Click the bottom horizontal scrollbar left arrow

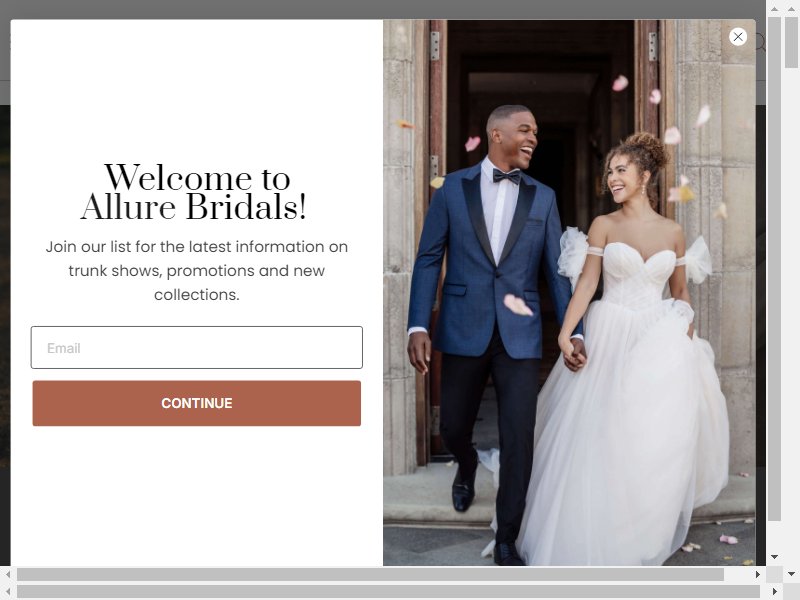[x=8, y=591]
